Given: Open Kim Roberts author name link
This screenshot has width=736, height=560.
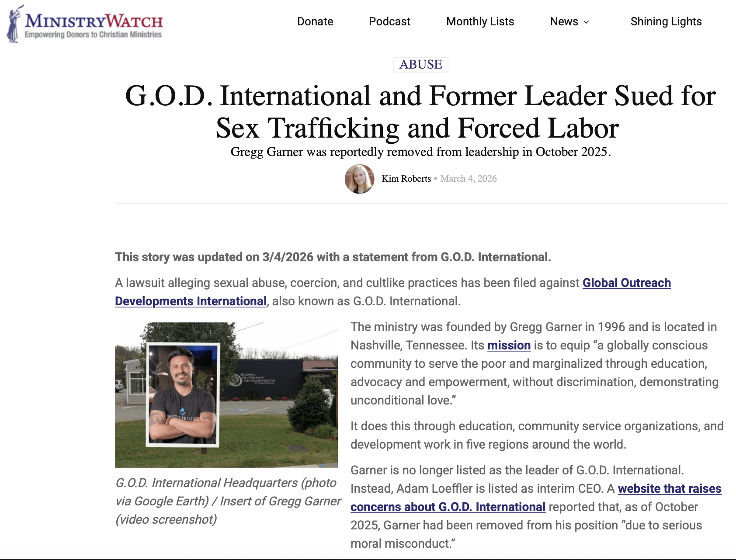Looking at the screenshot, I should point(406,179).
